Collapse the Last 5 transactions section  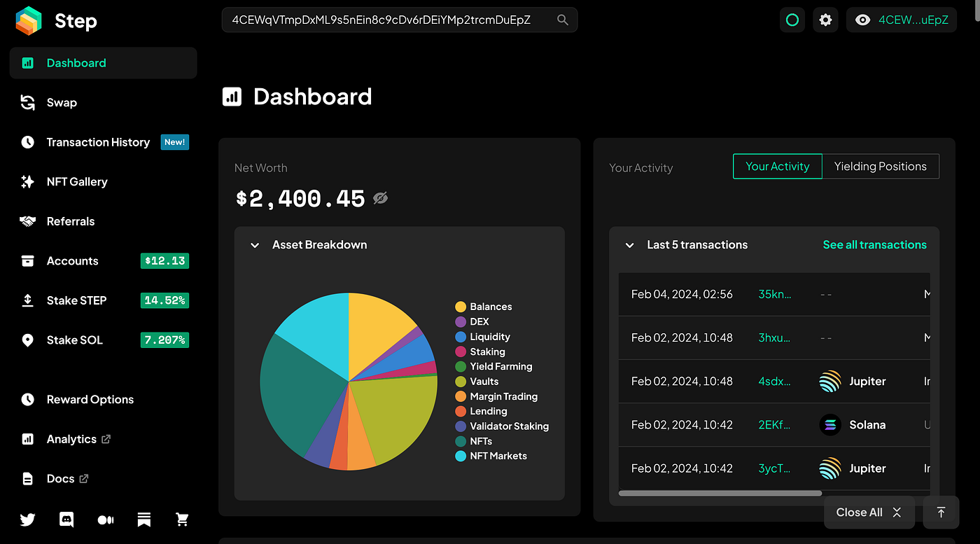[x=629, y=245]
